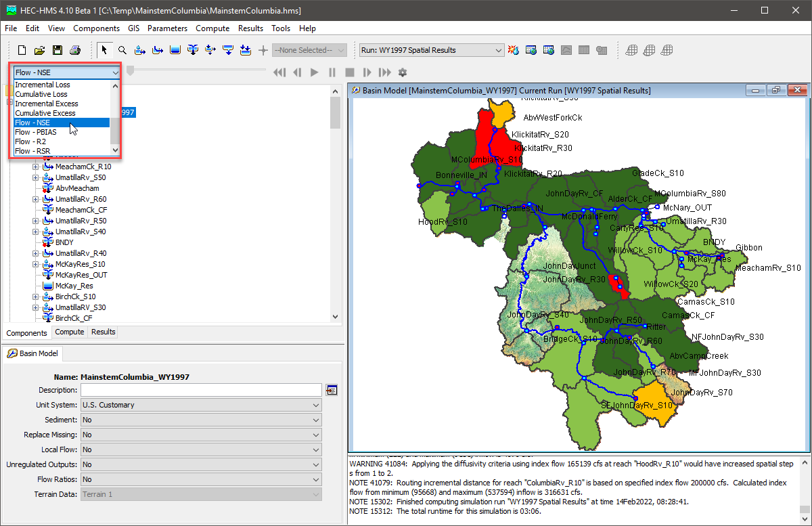Open the Unregulated Outputs dropdown

click(x=201, y=464)
